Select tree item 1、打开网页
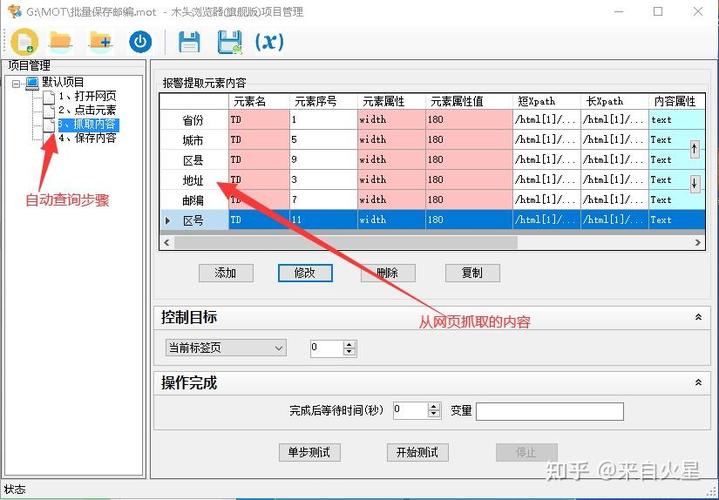 [x=87, y=96]
